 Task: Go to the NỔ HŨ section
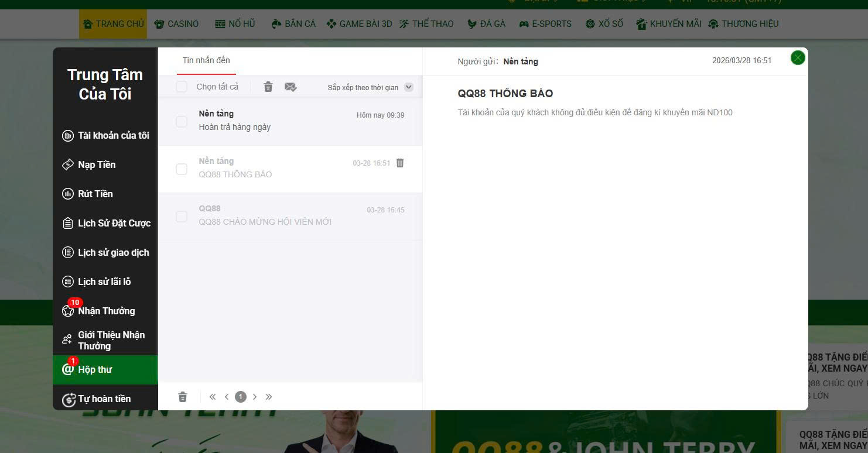[235, 24]
